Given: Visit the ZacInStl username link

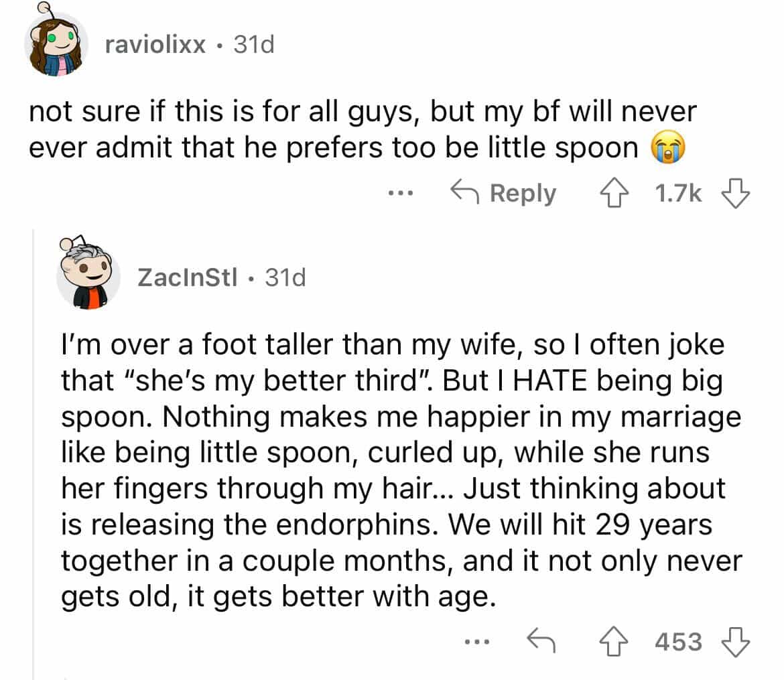Looking at the screenshot, I should tap(189, 277).
